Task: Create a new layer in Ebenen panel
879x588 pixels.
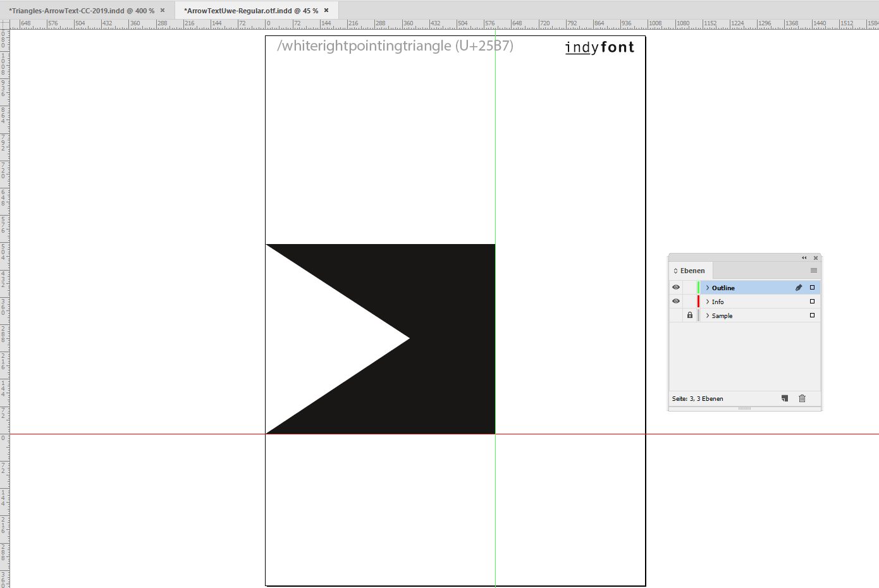Action: [785, 398]
